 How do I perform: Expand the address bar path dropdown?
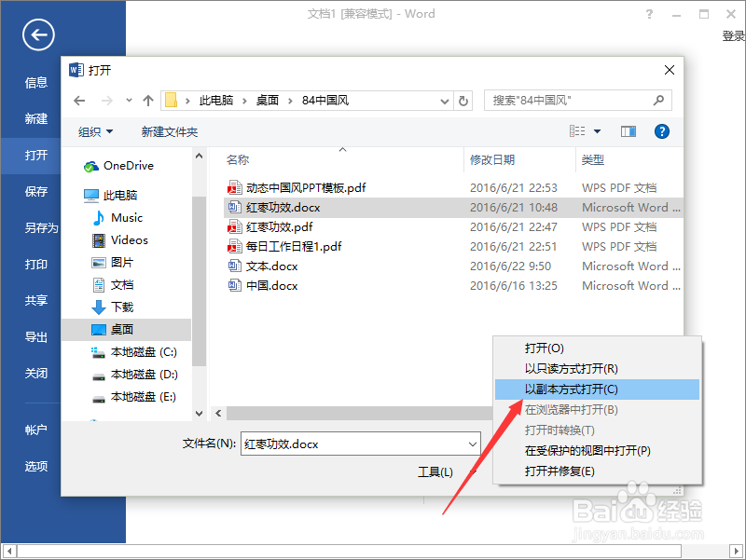point(445,101)
